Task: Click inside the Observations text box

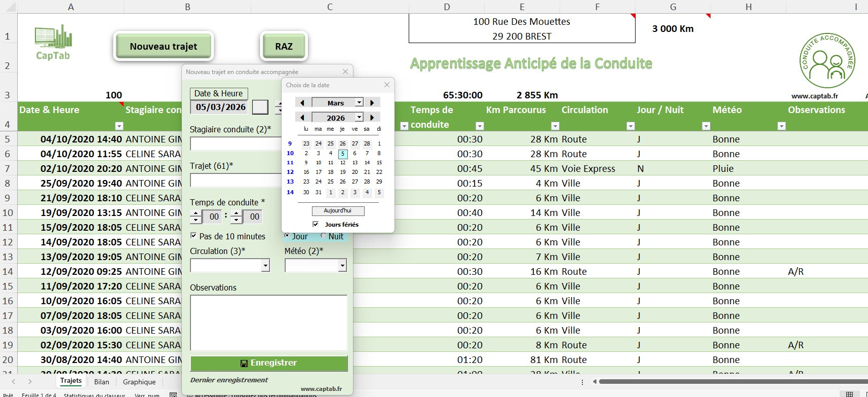Action: [268, 322]
